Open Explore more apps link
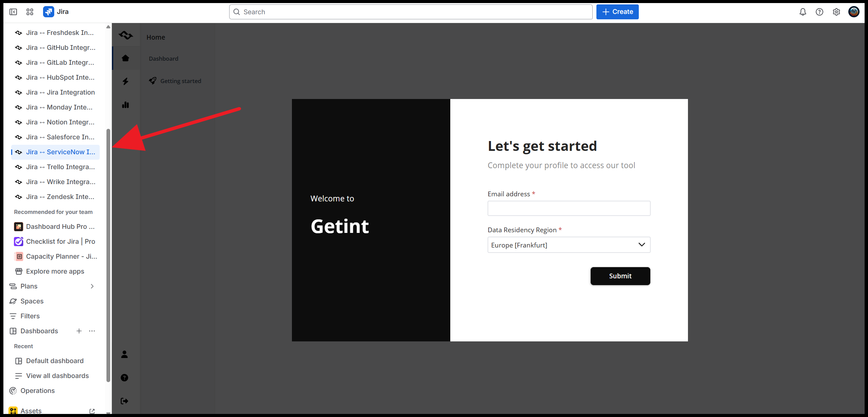Screen dimensions: 868x417 click(55, 271)
